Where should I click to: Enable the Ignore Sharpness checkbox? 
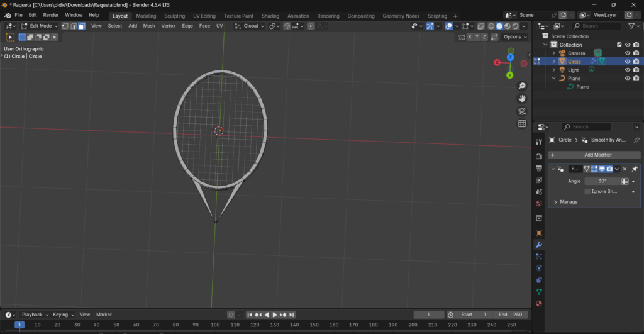[x=587, y=191]
